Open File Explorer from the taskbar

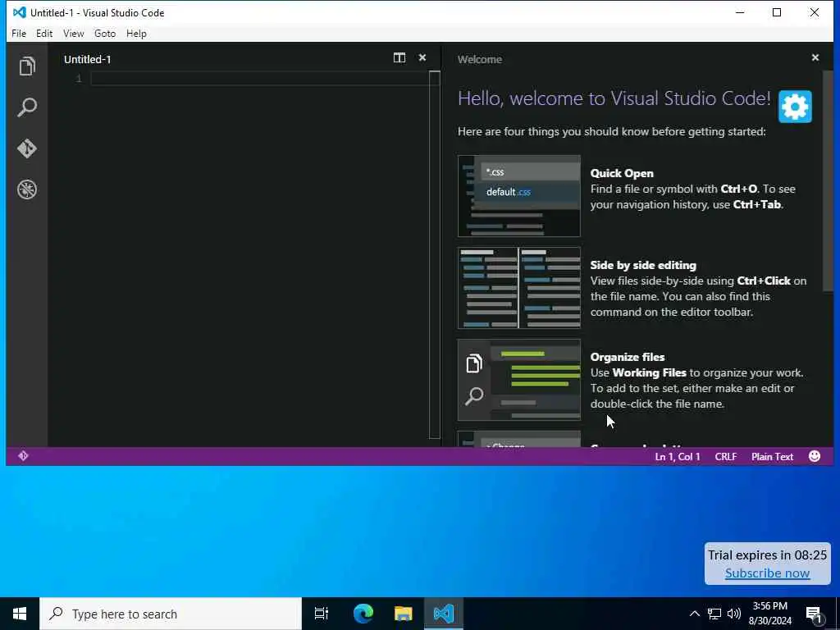click(x=404, y=614)
